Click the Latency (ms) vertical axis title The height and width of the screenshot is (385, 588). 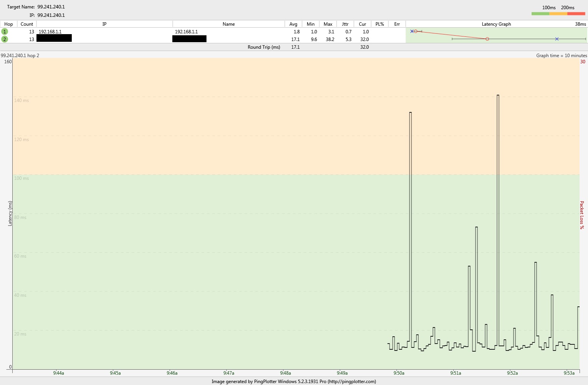10,214
